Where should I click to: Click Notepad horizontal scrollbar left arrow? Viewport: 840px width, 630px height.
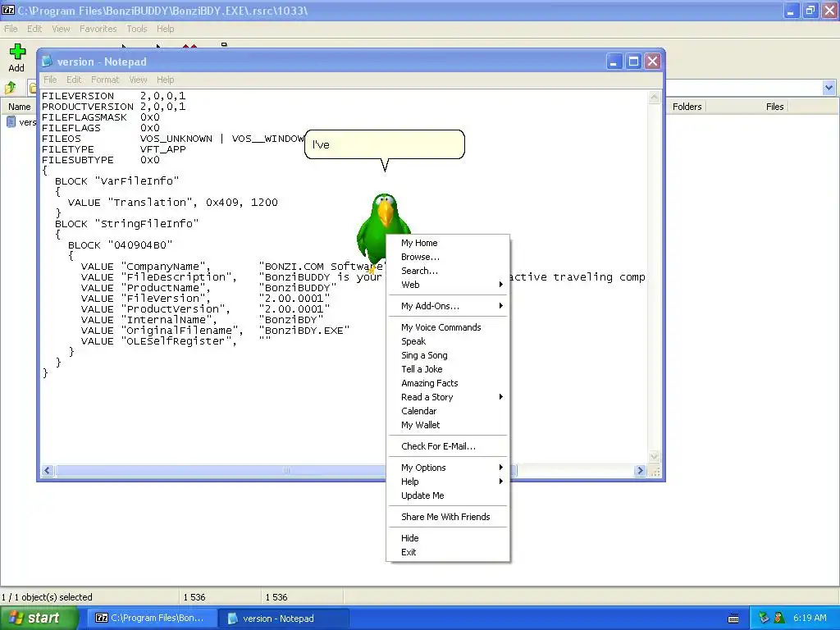point(47,470)
